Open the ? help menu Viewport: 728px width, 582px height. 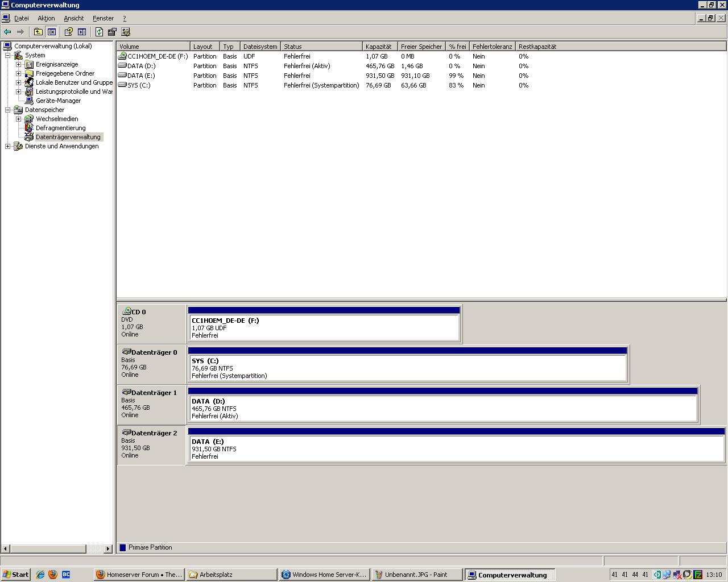pyautogui.click(x=125, y=18)
